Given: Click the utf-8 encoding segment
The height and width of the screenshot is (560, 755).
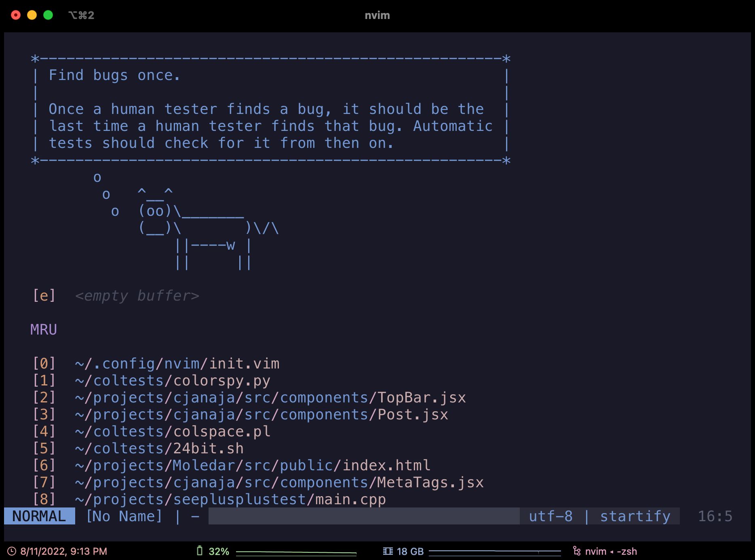Looking at the screenshot, I should click(551, 516).
